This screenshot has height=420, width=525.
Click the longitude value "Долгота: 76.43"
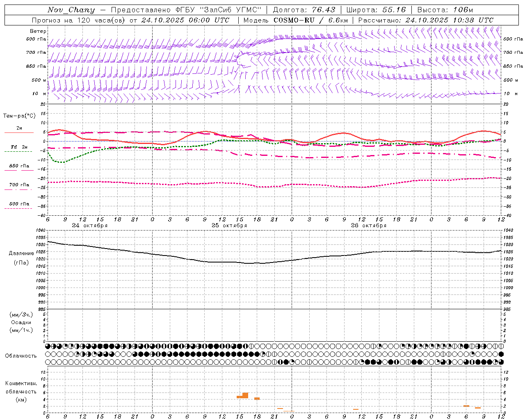304,10
